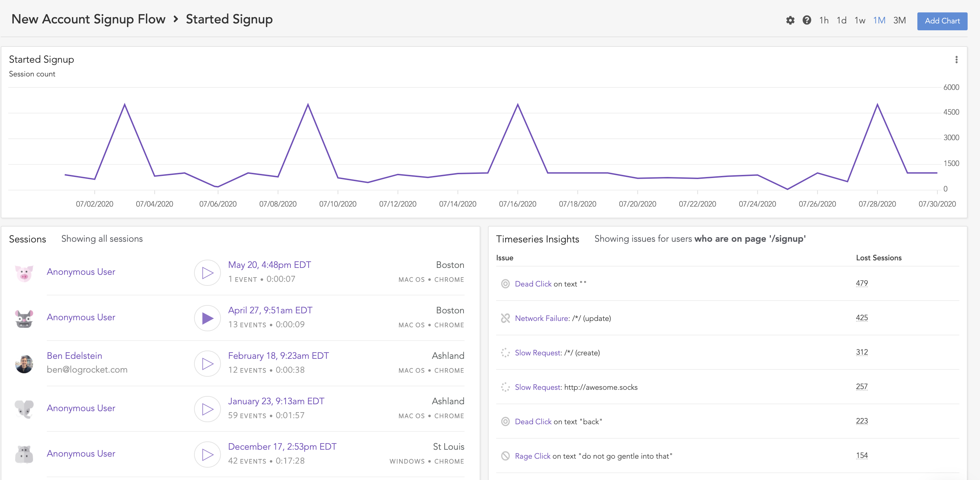Click the pink pig avatar icon
Viewport: 980px width, 480px height.
tap(24, 273)
